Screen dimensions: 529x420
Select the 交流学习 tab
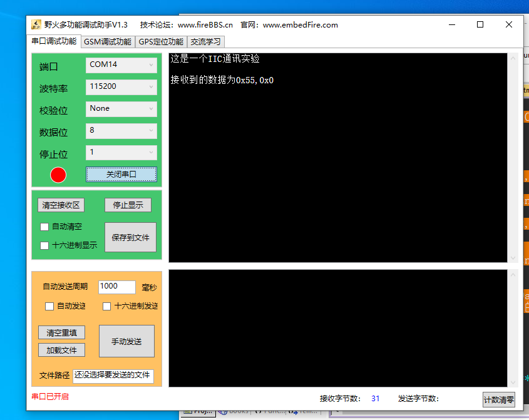point(205,42)
